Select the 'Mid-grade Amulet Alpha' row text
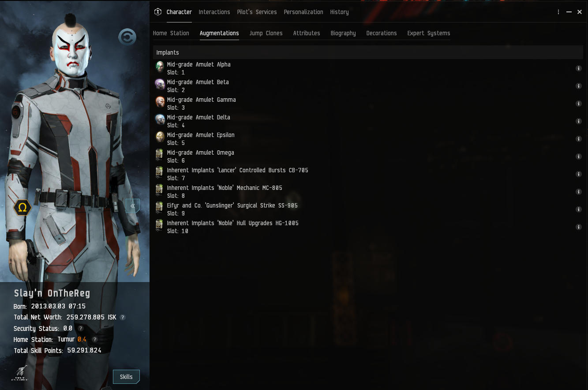This screenshot has width=588, height=390. (198, 64)
